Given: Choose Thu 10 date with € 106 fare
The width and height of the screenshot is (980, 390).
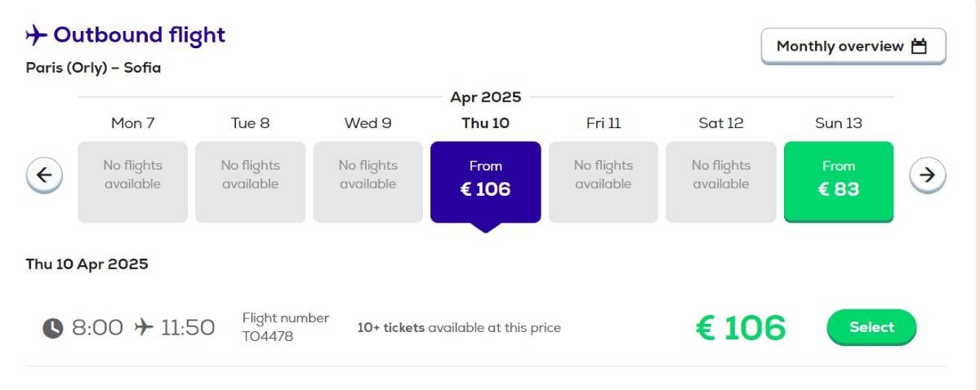Looking at the screenshot, I should 486,182.
